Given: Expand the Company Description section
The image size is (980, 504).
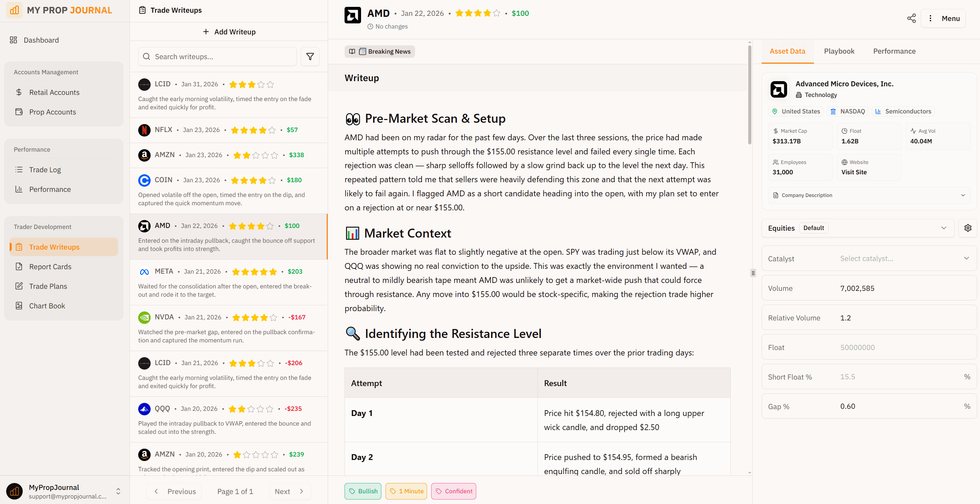Looking at the screenshot, I should pyautogui.click(x=869, y=195).
